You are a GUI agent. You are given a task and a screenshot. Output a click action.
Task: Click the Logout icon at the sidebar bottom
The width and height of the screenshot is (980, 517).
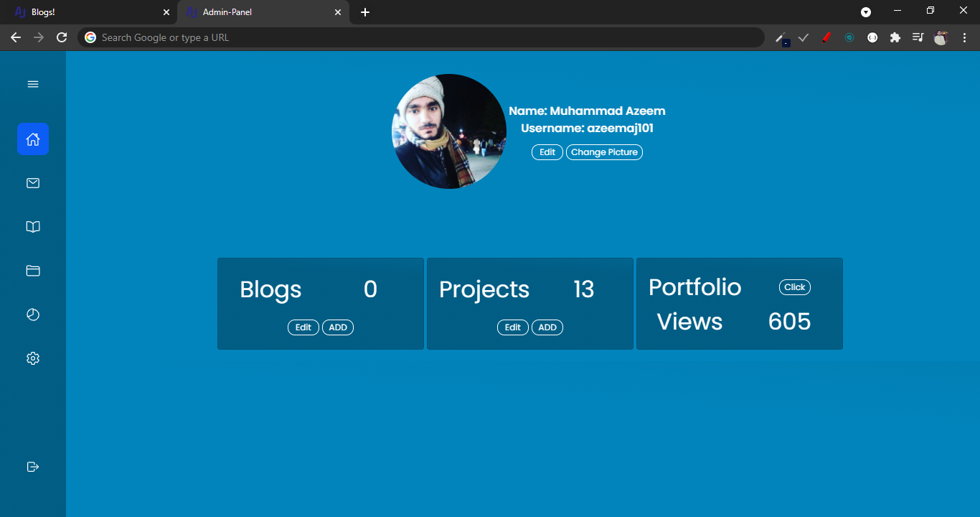(33, 467)
